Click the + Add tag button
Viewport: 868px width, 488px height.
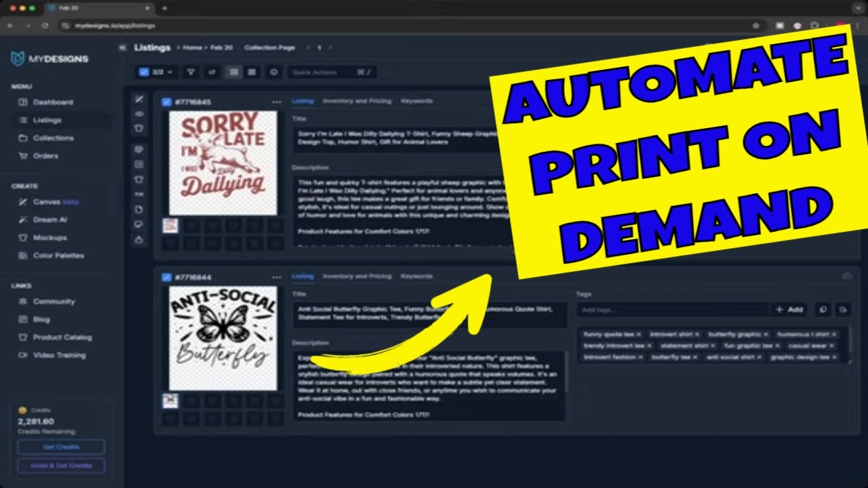[789, 309]
